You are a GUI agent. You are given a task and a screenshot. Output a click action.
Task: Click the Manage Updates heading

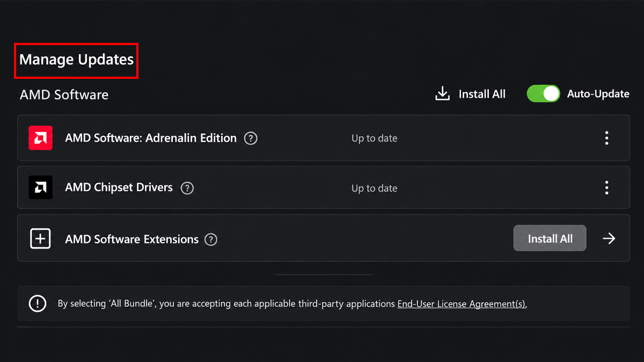[x=76, y=59]
